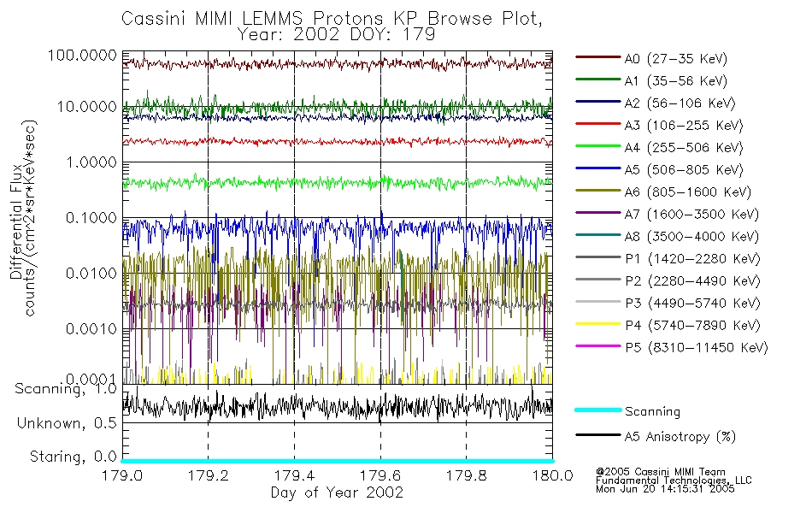Click the 'A5 Anisotropy (%)' legend label
This screenshot has width=812, height=513.
[x=680, y=437]
